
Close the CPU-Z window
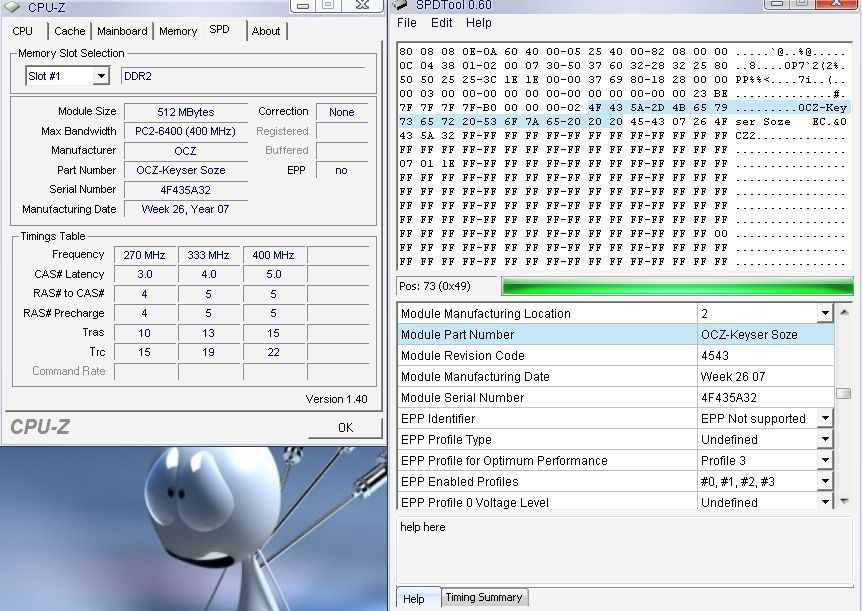coord(362,5)
